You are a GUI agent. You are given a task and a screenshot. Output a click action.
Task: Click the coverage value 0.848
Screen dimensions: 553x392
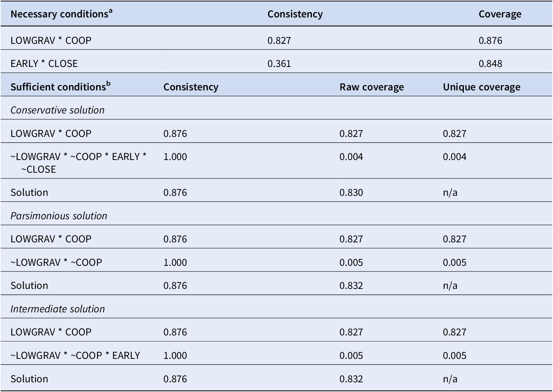(490, 64)
